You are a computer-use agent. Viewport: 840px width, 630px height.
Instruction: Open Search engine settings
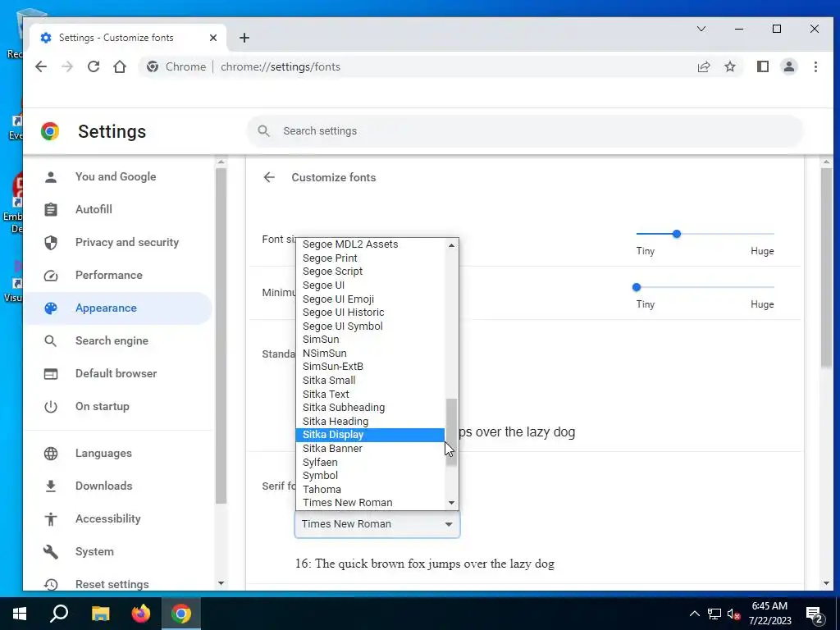pyautogui.click(x=112, y=340)
